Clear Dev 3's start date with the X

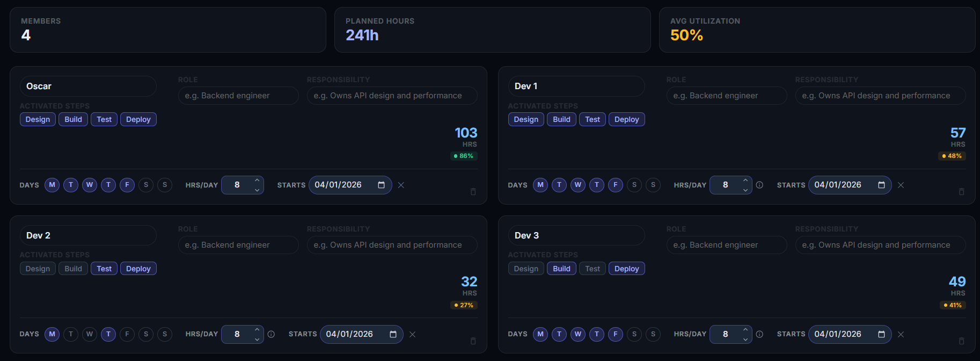[901, 335]
